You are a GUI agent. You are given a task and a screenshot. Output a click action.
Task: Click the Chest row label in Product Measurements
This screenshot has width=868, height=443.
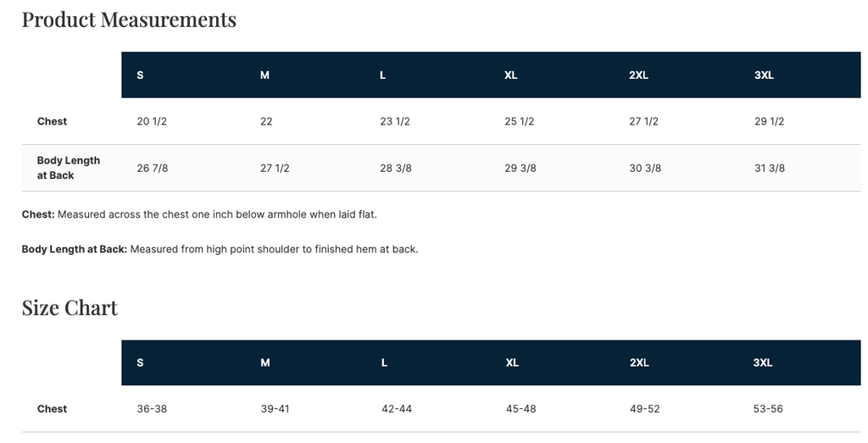52,121
